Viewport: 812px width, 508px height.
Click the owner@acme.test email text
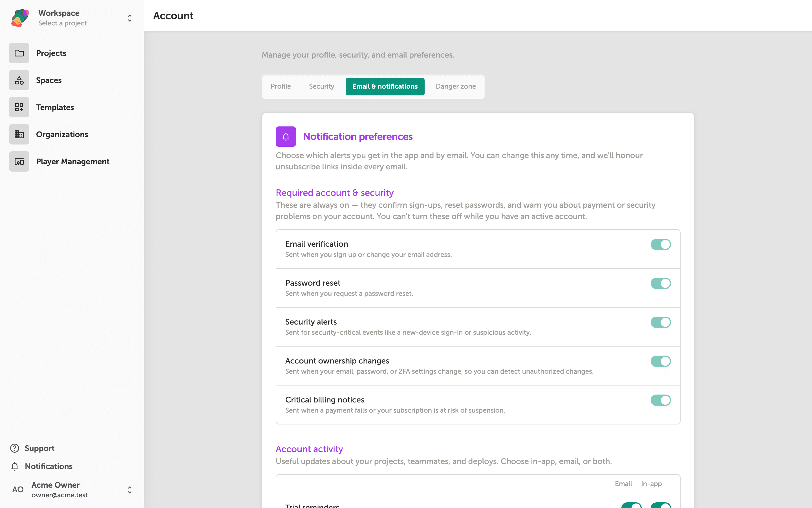pyautogui.click(x=60, y=495)
